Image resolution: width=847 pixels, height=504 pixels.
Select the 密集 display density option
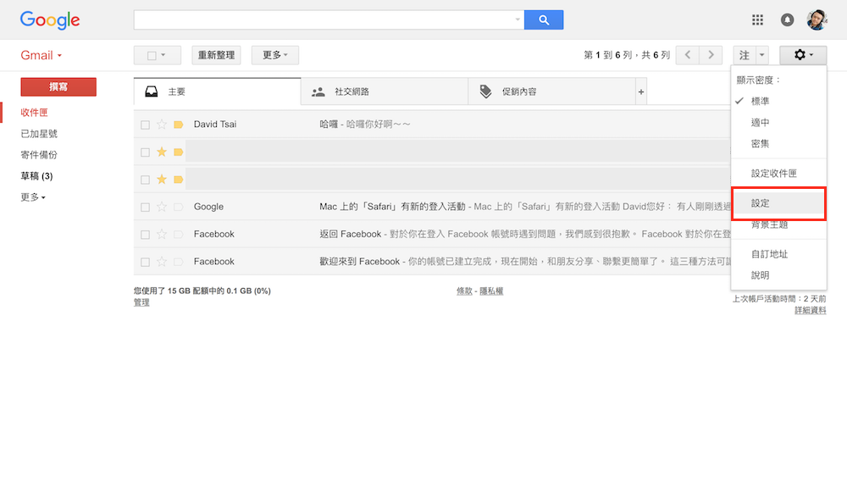(758, 144)
